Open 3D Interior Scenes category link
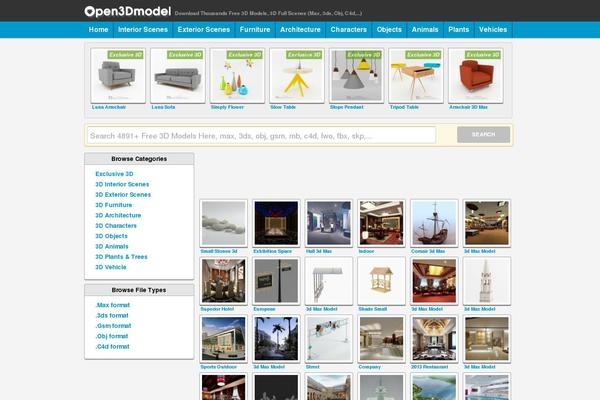The image size is (600, 400). pos(122,184)
